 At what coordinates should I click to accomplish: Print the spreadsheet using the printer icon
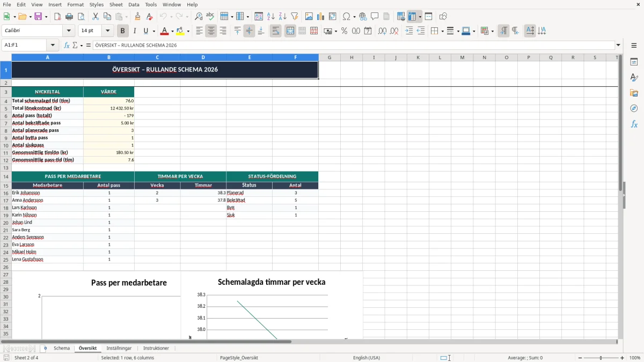click(x=69, y=17)
